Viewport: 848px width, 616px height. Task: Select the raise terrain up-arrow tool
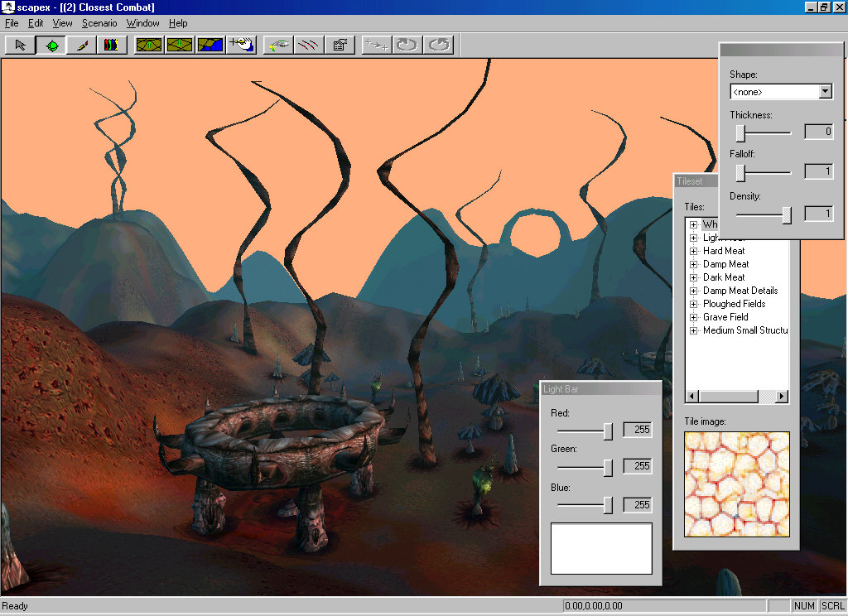pos(149,45)
